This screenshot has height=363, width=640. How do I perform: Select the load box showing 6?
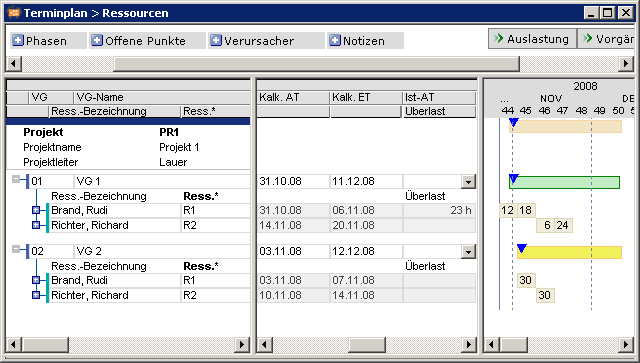coord(545,225)
